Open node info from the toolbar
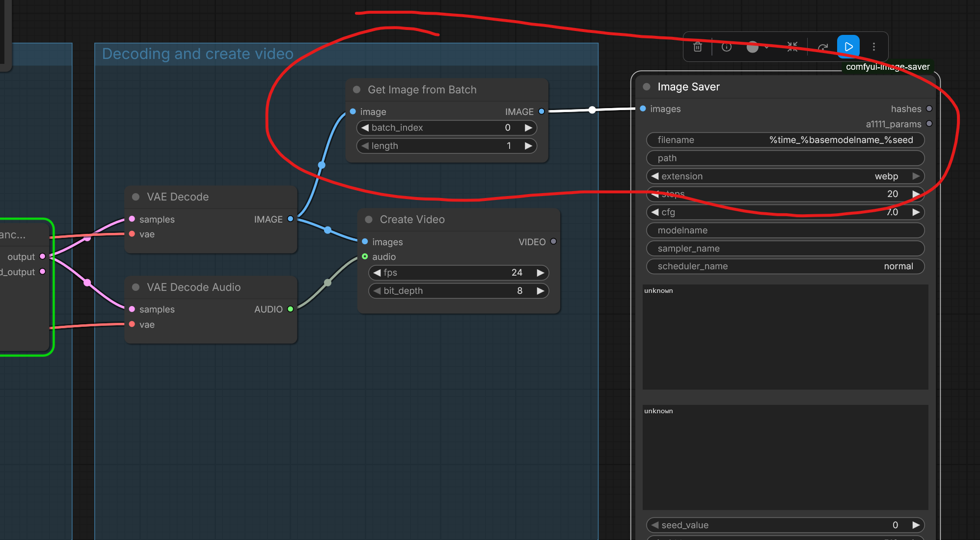The image size is (980, 540). (727, 47)
